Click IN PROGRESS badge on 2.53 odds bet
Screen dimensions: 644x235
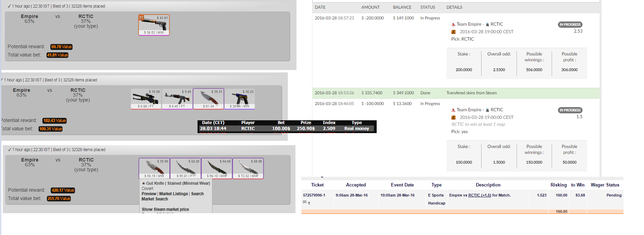point(570,25)
